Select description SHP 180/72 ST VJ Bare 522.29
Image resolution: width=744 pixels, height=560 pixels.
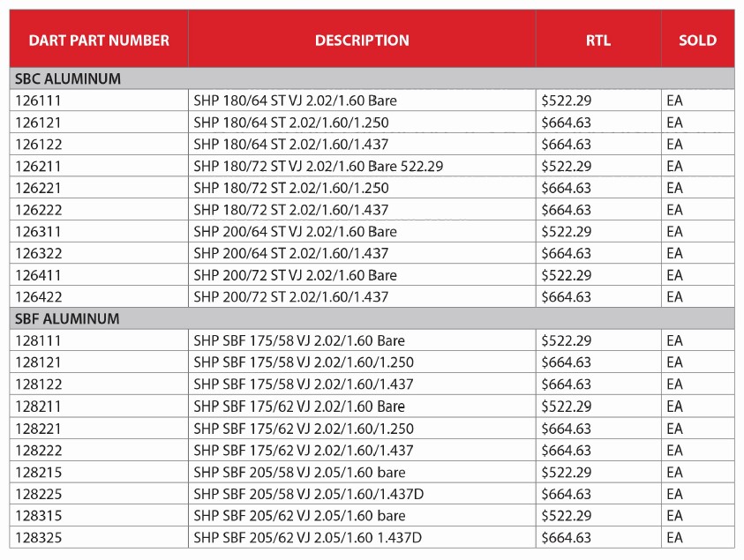click(x=318, y=166)
